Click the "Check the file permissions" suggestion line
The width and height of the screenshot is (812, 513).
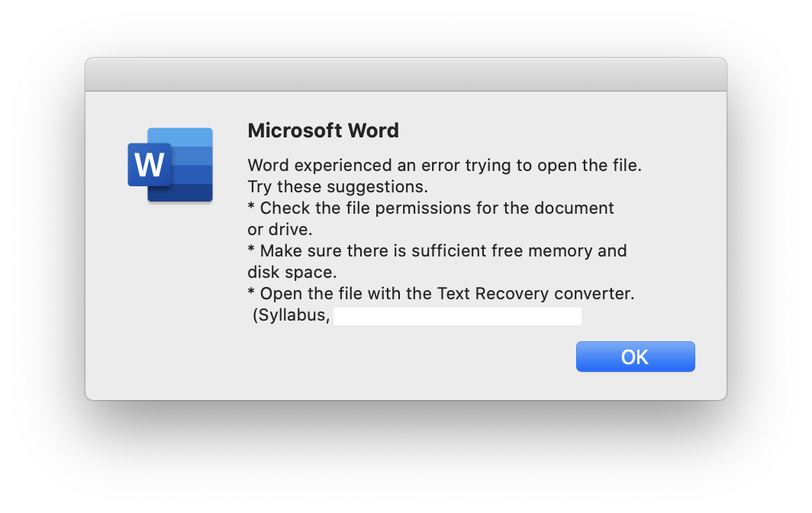[431, 208]
